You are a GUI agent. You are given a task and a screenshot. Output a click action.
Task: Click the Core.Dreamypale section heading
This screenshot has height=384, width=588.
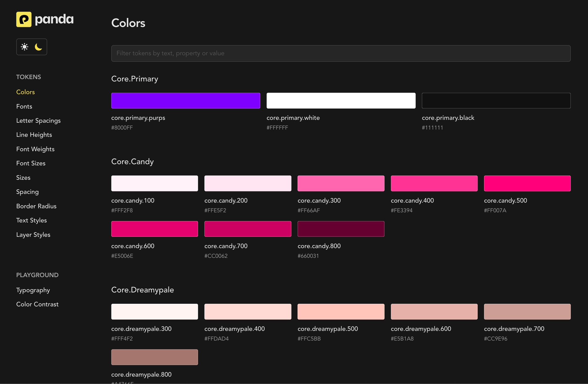click(143, 290)
